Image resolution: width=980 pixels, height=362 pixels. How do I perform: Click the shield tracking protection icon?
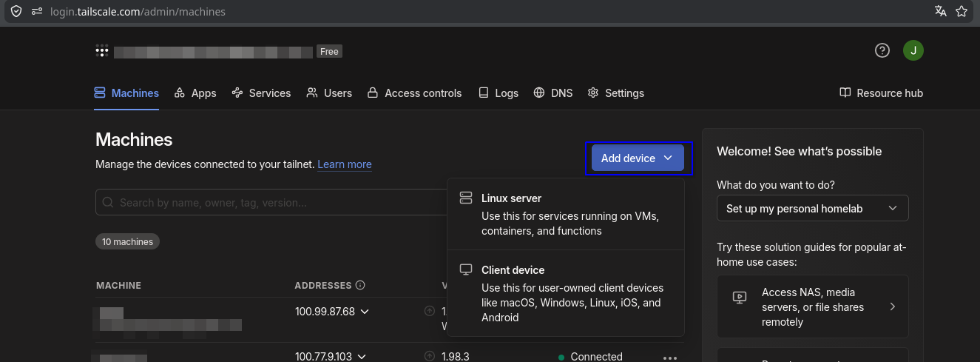(16, 11)
